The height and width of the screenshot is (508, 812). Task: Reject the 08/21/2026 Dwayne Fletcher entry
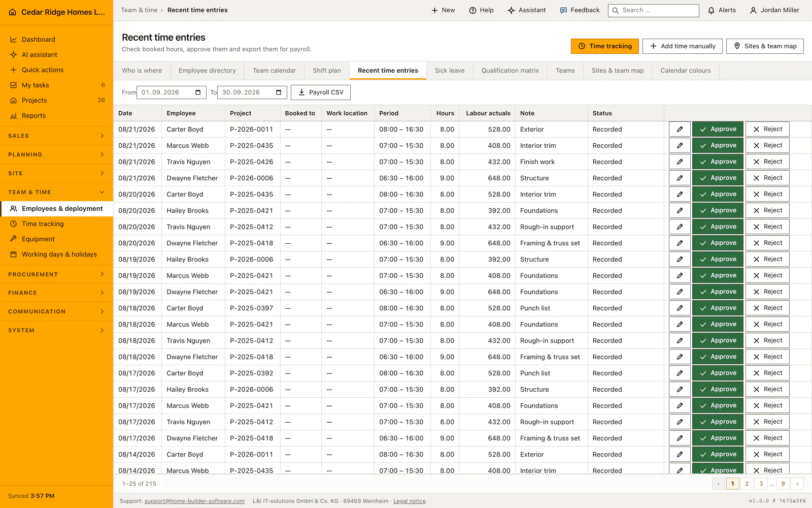(x=767, y=178)
